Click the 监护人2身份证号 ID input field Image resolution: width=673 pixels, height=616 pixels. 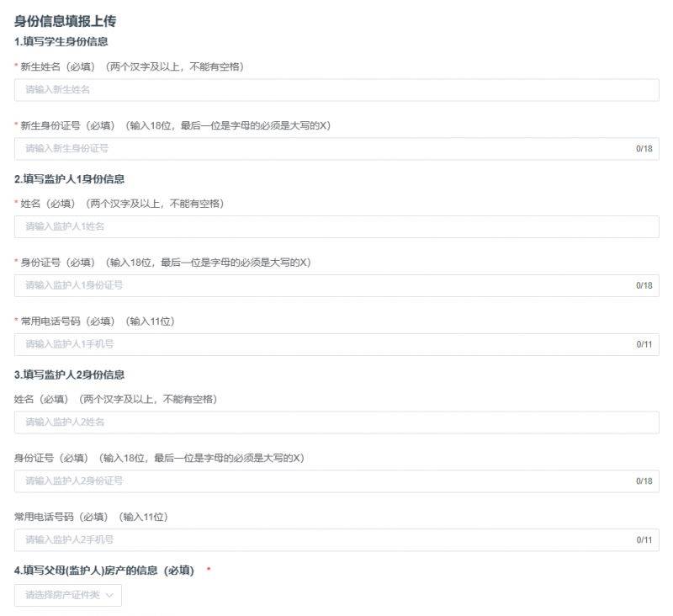click(x=320, y=481)
